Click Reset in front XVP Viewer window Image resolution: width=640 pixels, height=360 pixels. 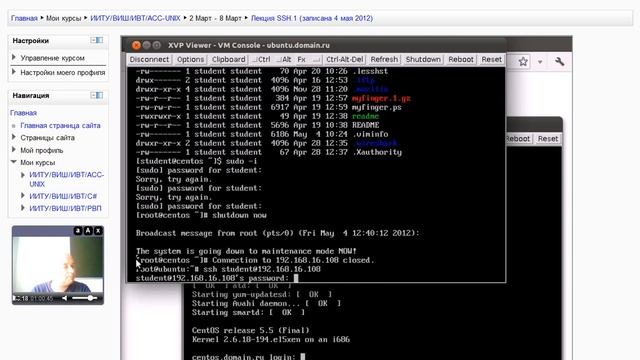pyautogui.click(x=491, y=60)
